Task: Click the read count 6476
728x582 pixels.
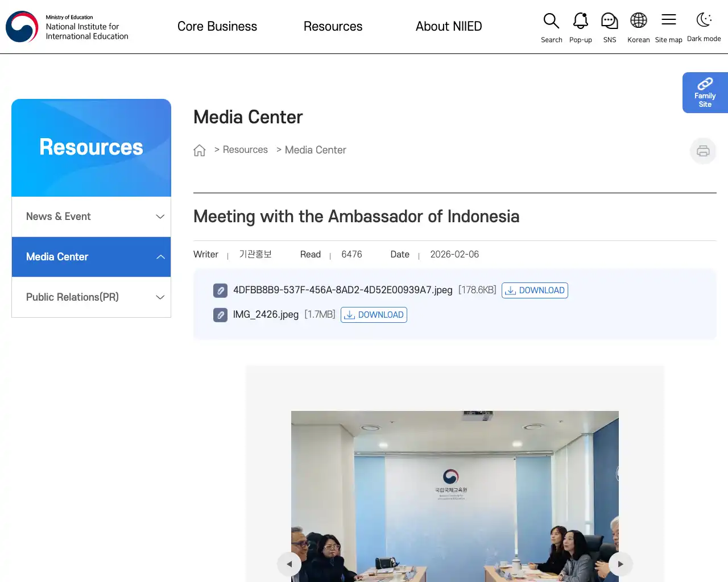Action: pos(351,254)
